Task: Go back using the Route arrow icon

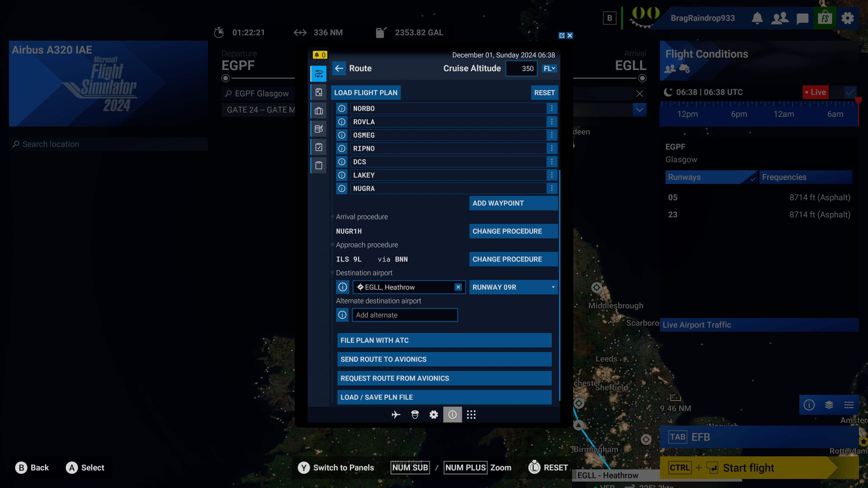Action: pos(339,68)
